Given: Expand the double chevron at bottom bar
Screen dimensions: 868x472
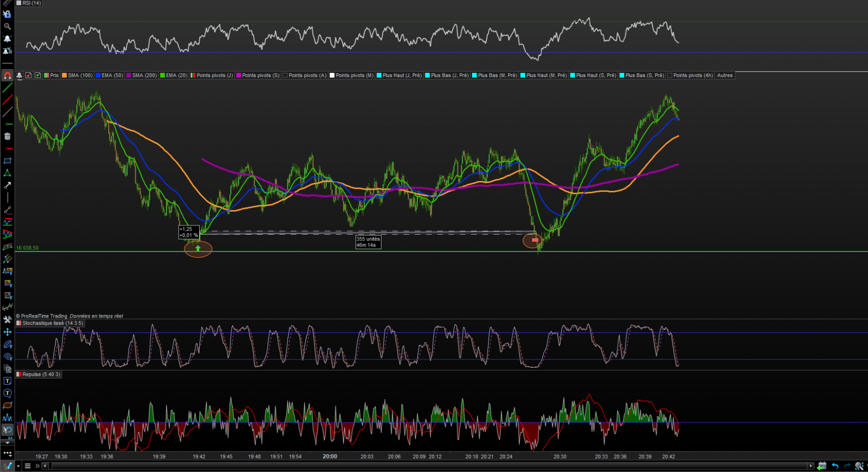Looking at the screenshot, I should [x=37, y=466].
